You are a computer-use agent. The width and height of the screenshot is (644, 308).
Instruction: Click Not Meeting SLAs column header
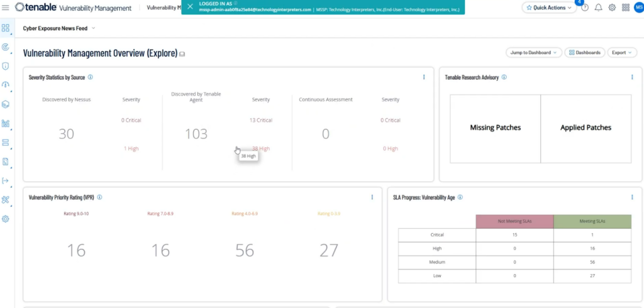click(514, 221)
